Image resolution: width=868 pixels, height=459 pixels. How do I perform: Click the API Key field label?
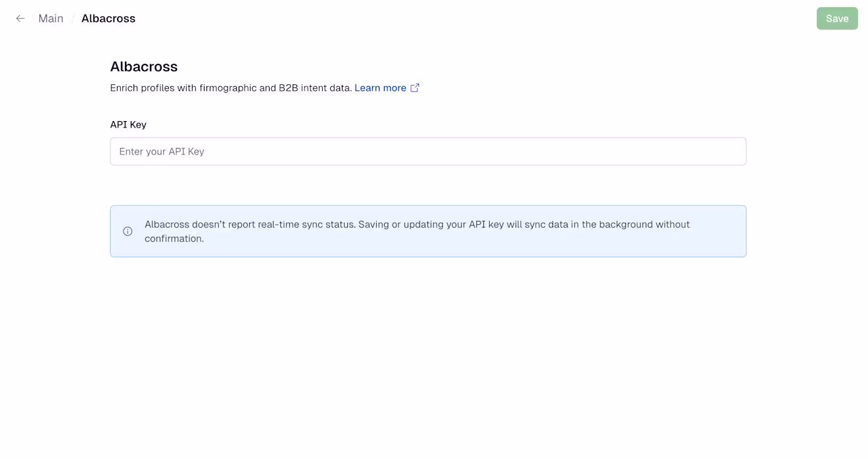[x=128, y=124]
